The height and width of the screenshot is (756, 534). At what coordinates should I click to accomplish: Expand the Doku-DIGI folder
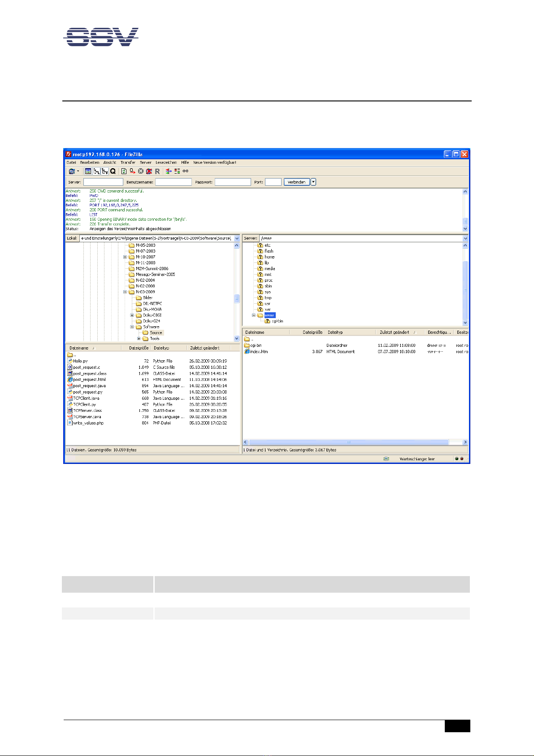pos(132,315)
